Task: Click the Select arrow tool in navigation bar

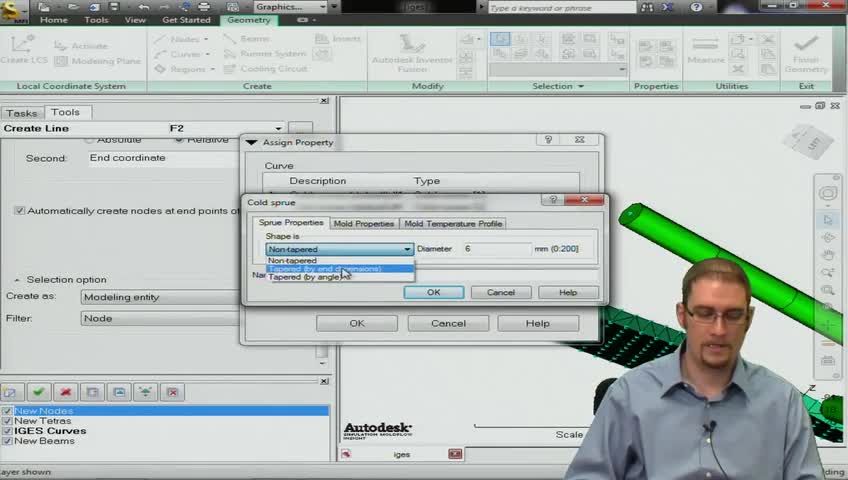Action: tap(827, 220)
